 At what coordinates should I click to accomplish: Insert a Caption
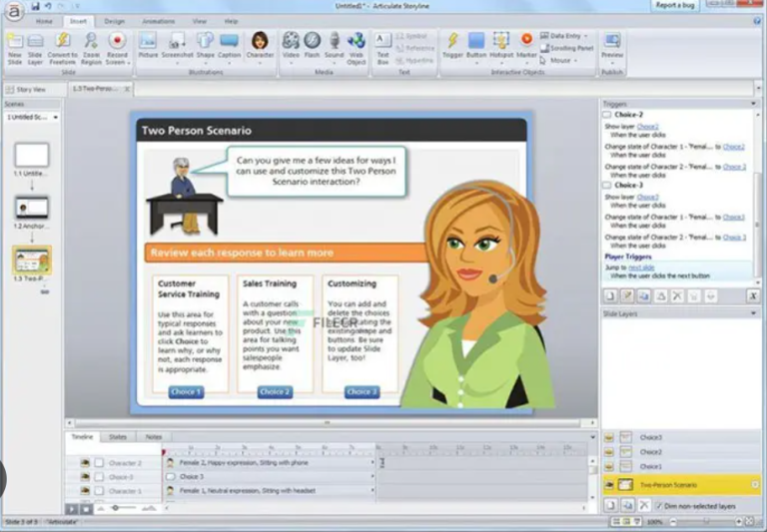229,46
